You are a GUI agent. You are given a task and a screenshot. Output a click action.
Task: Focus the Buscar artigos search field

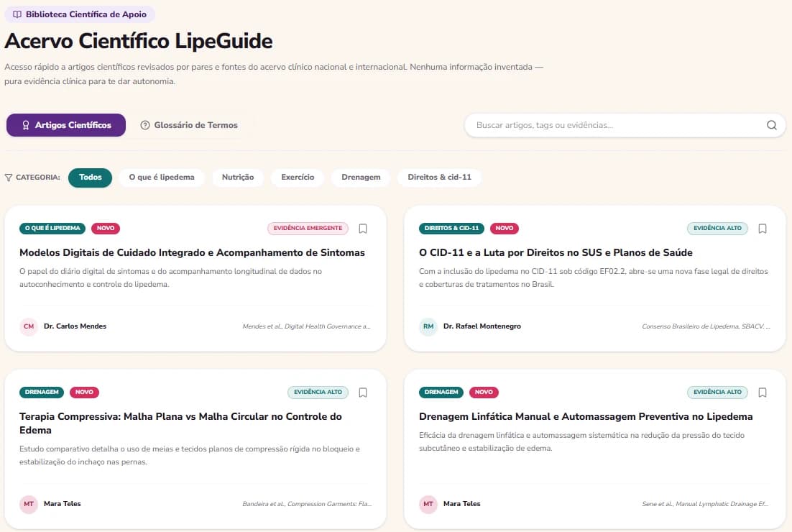(625, 125)
